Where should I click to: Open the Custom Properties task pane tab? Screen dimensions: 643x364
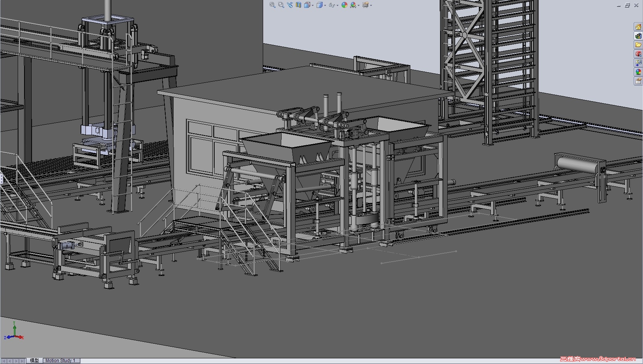click(x=638, y=81)
